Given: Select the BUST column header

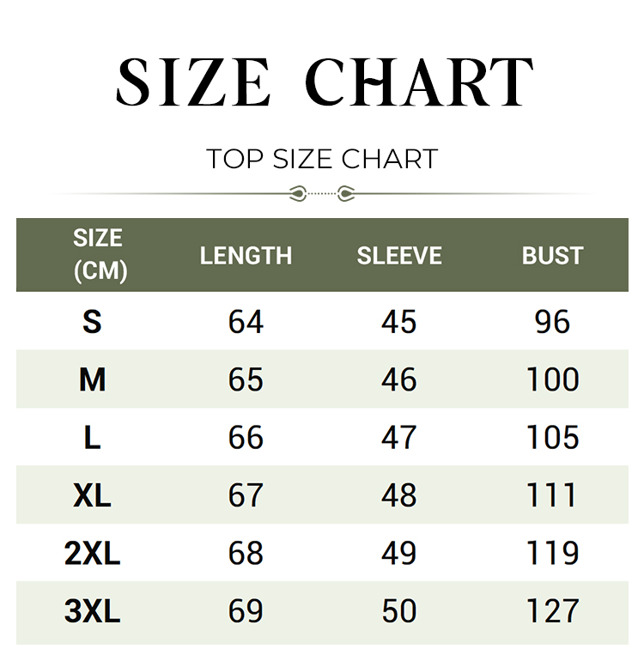Looking at the screenshot, I should click(x=552, y=256).
